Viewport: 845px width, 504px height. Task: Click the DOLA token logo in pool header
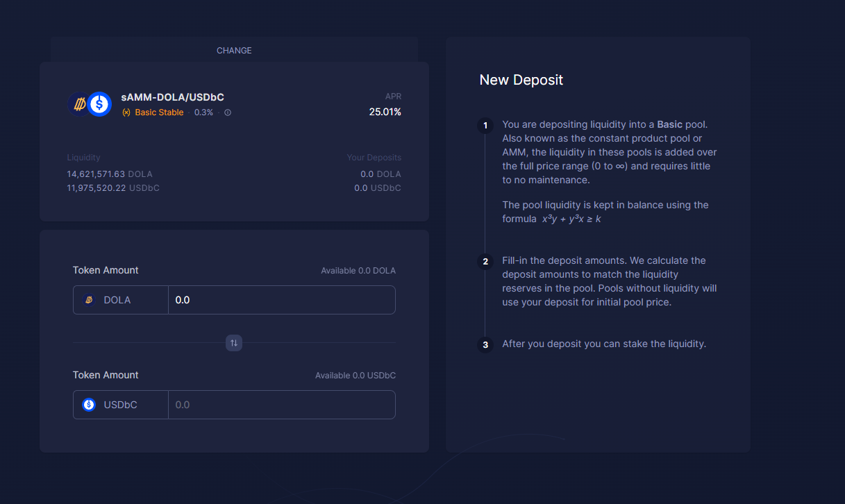(x=78, y=104)
